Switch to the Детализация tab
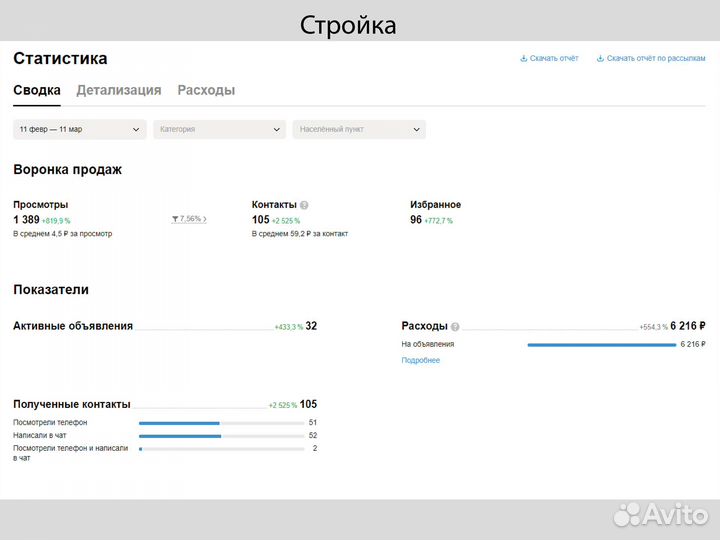The height and width of the screenshot is (540, 720). tap(119, 90)
